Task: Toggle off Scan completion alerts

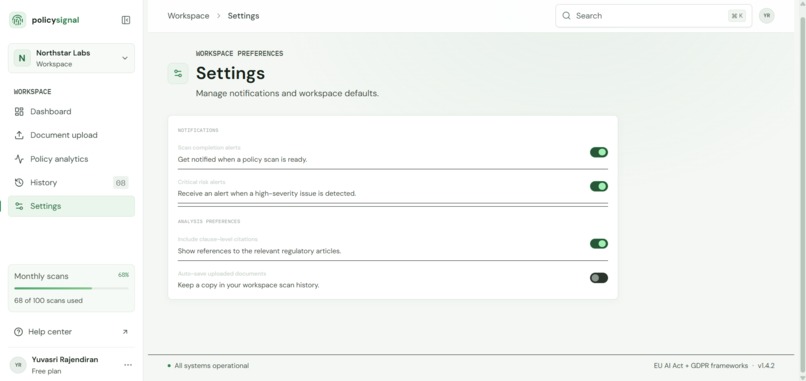Action: [x=599, y=152]
